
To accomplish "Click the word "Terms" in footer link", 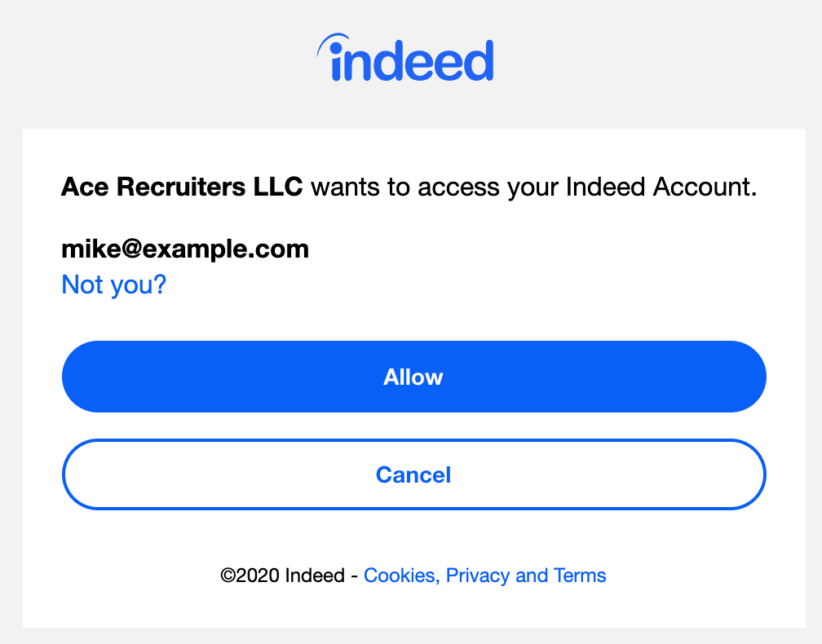I will (580, 576).
